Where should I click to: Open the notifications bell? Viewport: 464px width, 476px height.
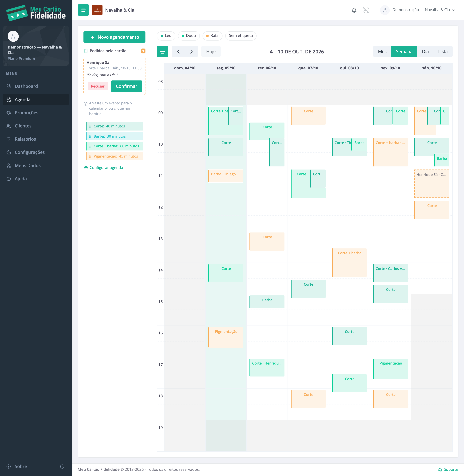pos(354,10)
